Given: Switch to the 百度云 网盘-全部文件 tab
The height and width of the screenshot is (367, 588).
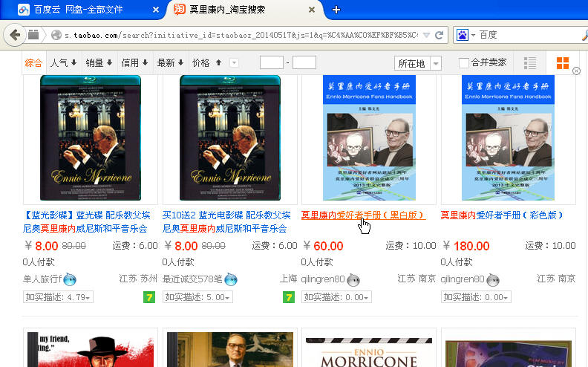Looking at the screenshot, I should [79, 10].
